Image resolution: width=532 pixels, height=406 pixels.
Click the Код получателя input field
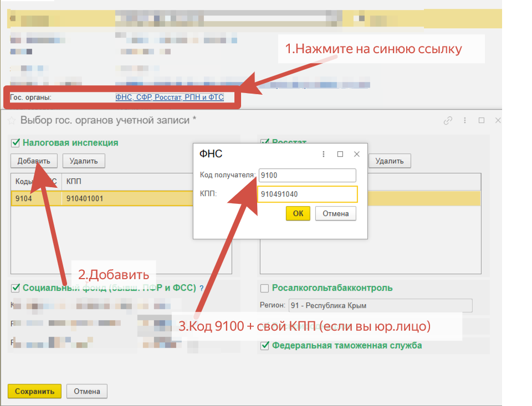[x=308, y=176]
